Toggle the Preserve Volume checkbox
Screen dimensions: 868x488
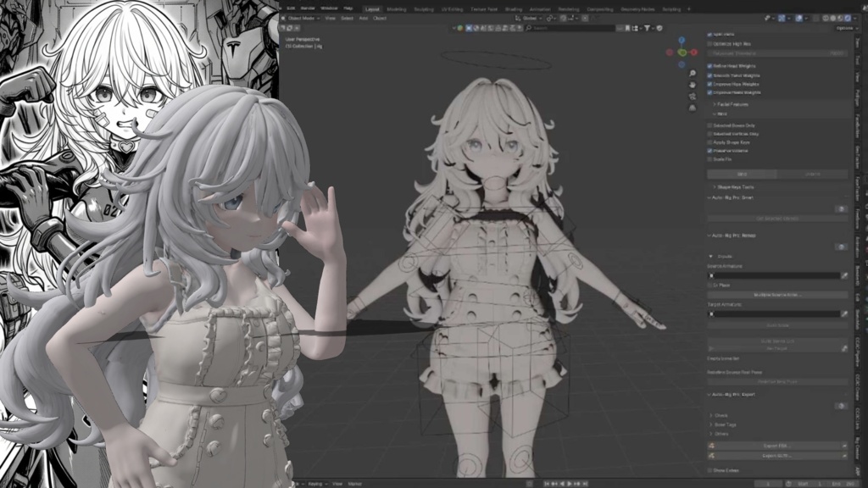[709, 151]
